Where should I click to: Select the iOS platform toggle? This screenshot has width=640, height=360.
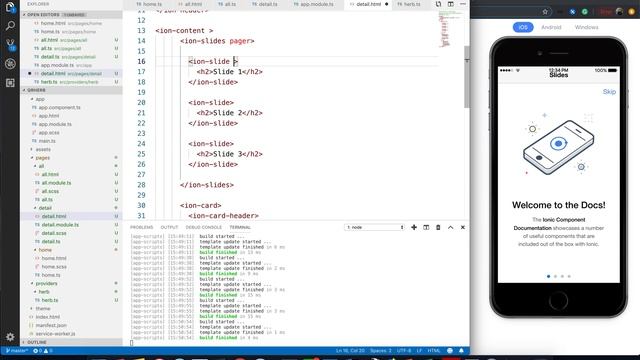coord(523,27)
